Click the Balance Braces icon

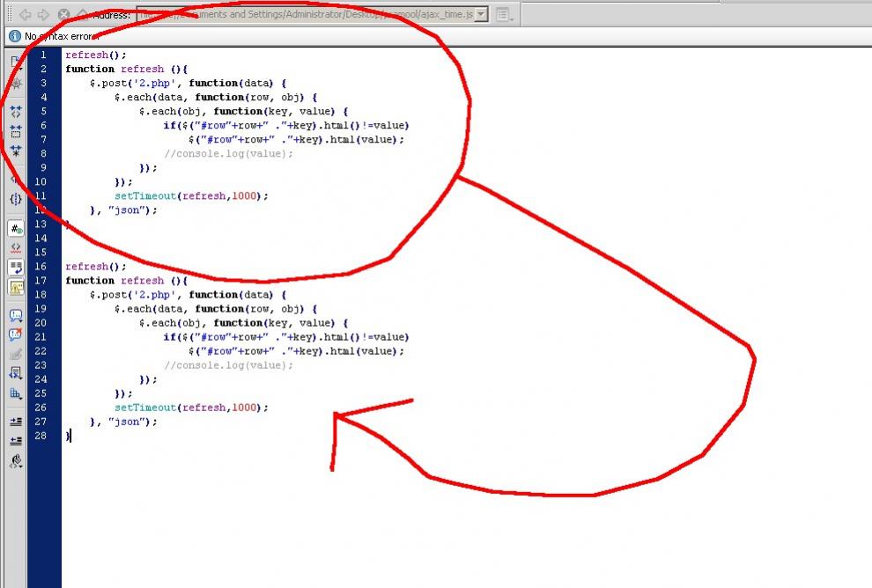click(16, 198)
